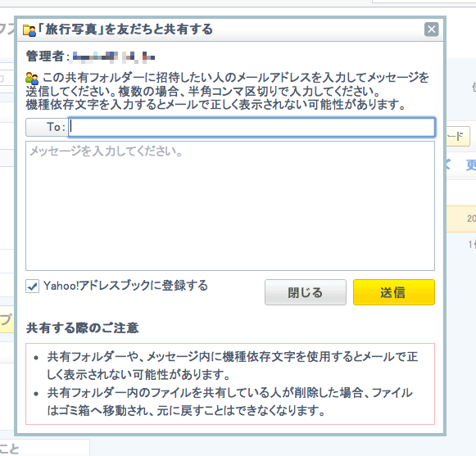Click the instruction paragraph about 半角コンマ区切り
The width and height of the screenshot is (476, 456).
[x=227, y=91]
